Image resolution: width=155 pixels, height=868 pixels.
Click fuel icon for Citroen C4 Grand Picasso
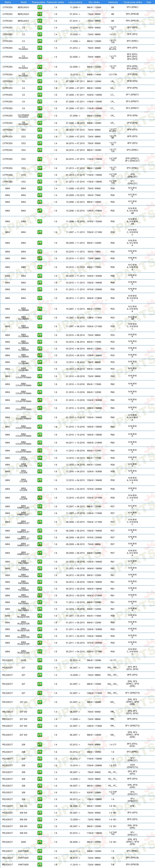click(x=40, y=115)
